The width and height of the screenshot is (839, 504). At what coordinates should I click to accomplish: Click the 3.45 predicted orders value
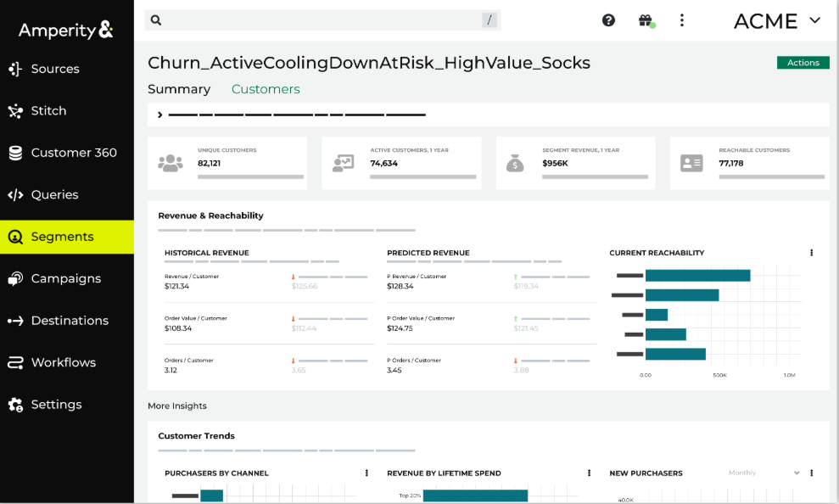(394, 370)
